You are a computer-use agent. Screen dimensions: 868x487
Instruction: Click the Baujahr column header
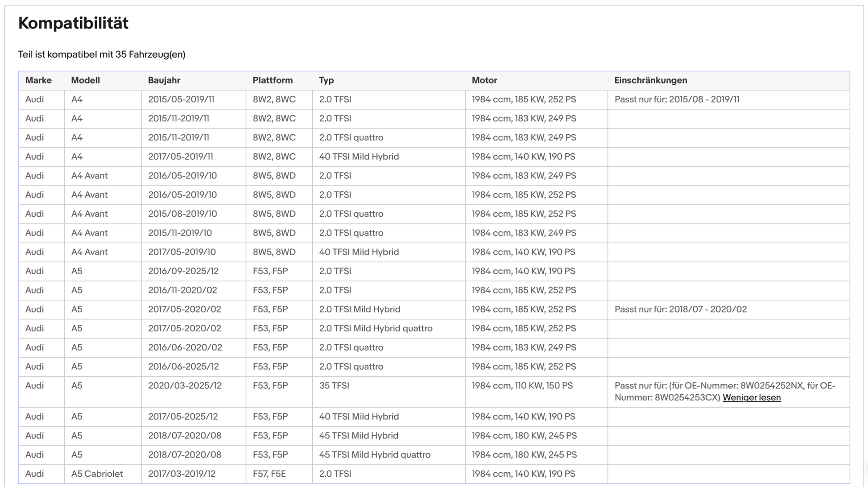coord(164,80)
